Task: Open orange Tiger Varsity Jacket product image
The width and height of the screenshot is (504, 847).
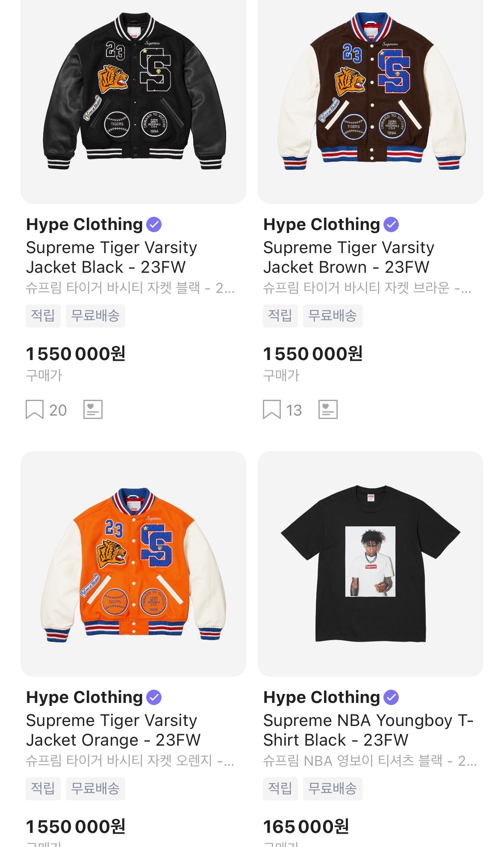Action: (133, 564)
